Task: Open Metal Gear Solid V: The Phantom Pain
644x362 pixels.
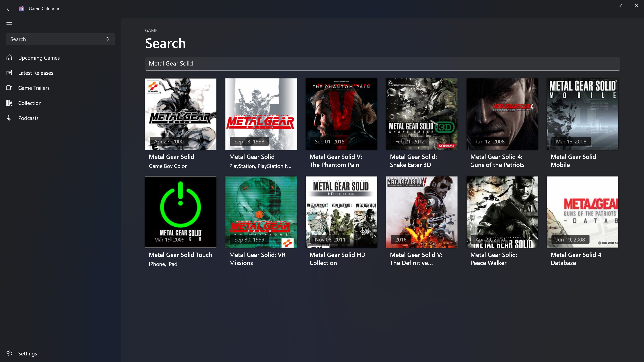Action: click(x=341, y=114)
